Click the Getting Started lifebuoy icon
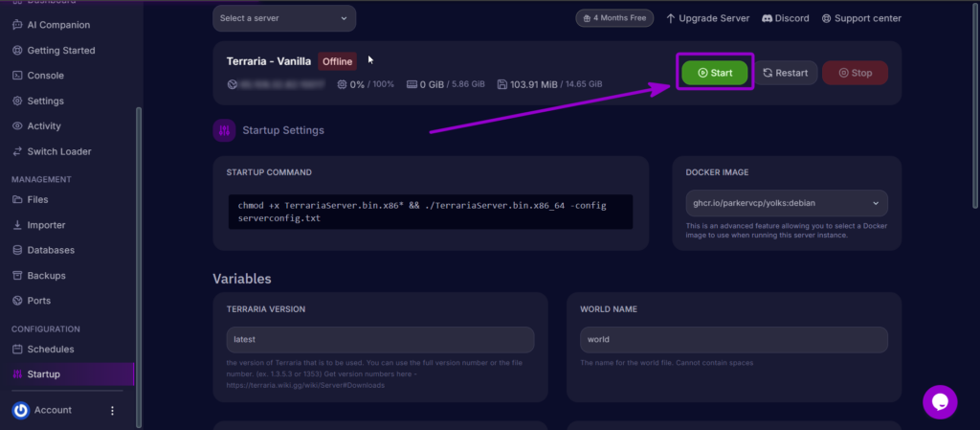Screen dimensions: 980x430 17,50
